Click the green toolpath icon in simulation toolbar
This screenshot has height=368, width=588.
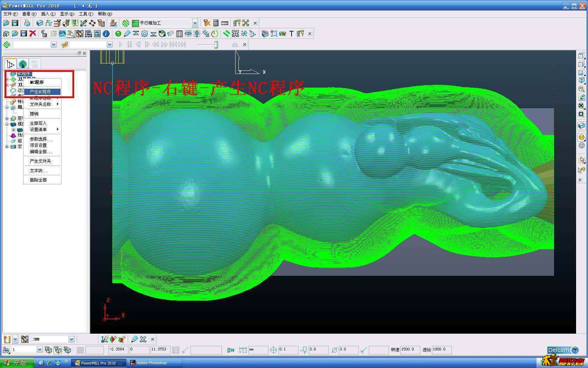pyautogui.click(x=7, y=45)
